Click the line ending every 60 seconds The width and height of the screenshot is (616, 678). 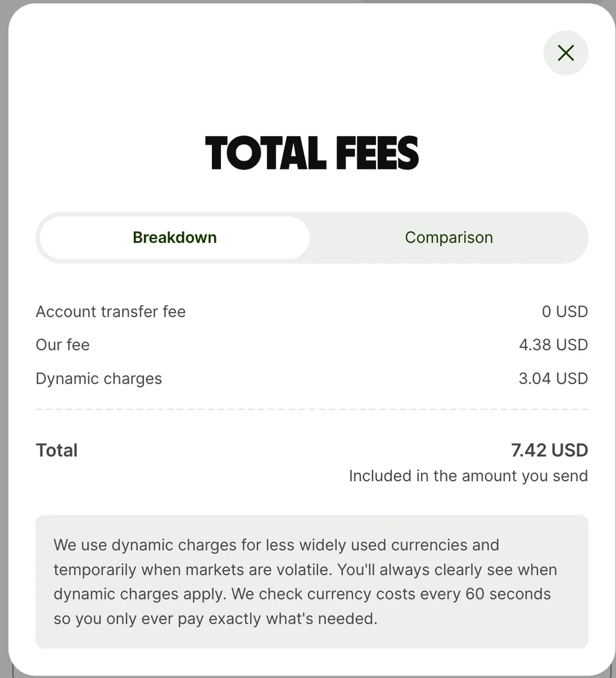point(302,594)
